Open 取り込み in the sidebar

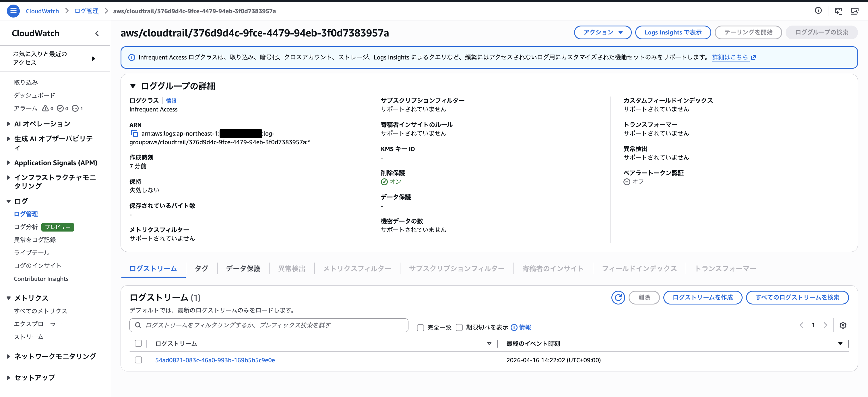(x=26, y=83)
